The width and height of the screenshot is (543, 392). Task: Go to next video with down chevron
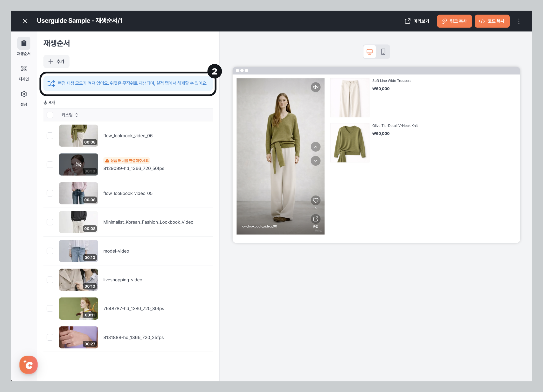tap(315, 161)
